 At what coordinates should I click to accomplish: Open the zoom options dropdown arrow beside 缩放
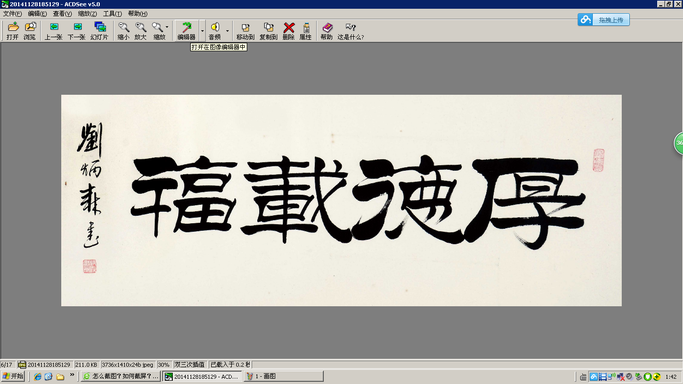pyautogui.click(x=167, y=27)
